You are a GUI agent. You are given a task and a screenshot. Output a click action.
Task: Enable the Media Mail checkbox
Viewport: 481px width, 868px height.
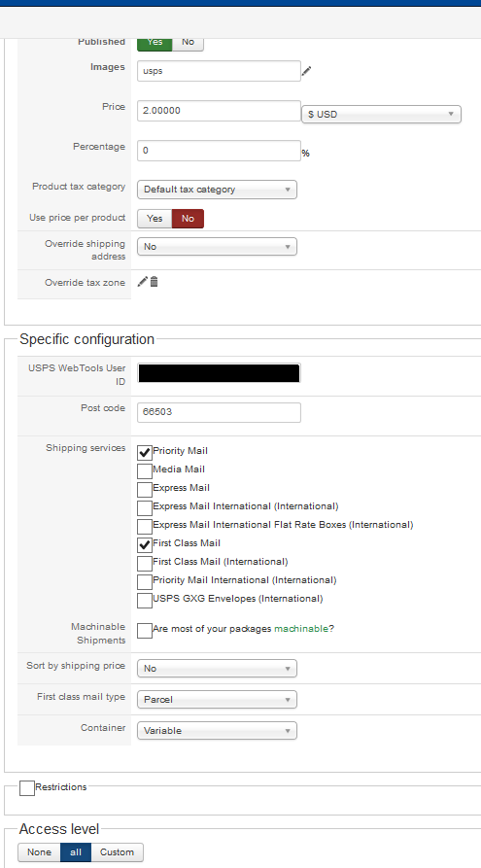[145, 471]
